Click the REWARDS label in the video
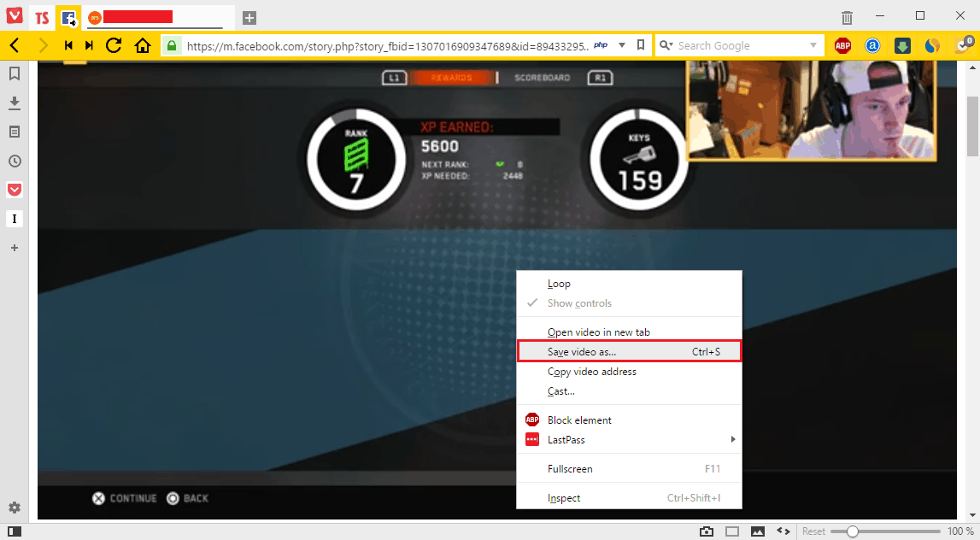The width and height of the screenshot is (980, 540). 451,78
